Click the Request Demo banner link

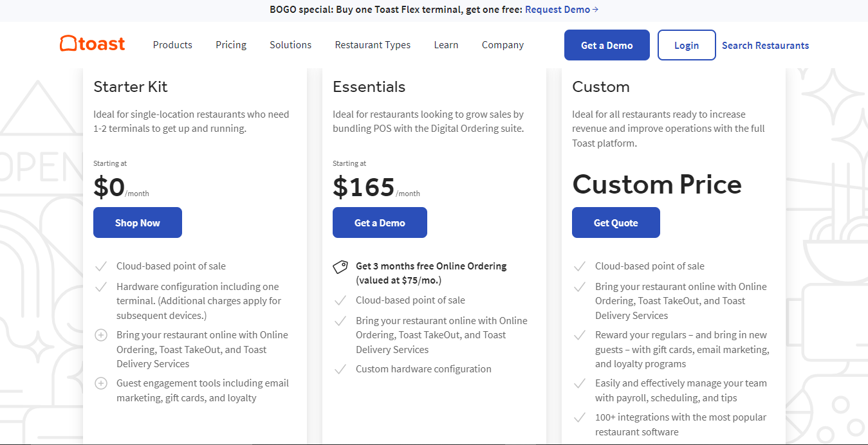pos(557,10)
